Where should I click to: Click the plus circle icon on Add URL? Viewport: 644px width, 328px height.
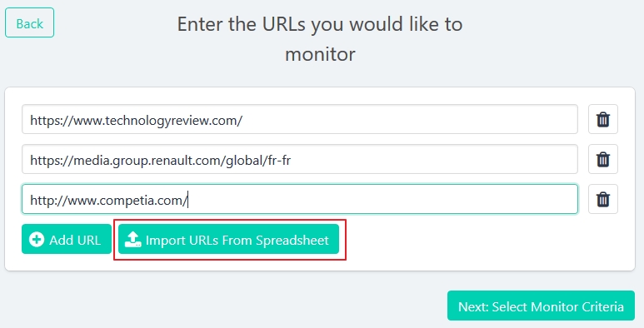pyautogui.click(x=37, y=239)
